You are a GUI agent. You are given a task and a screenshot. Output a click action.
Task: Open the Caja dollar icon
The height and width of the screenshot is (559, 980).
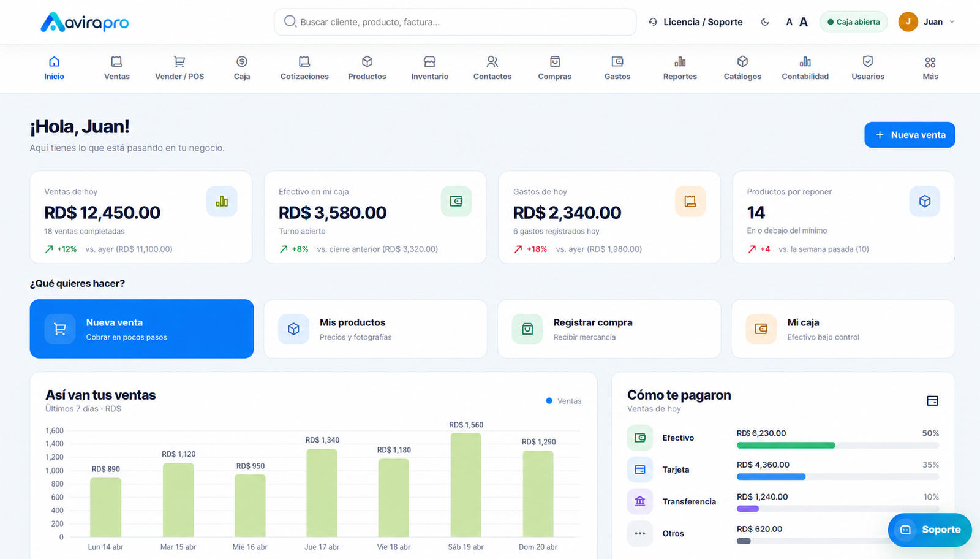242,61
